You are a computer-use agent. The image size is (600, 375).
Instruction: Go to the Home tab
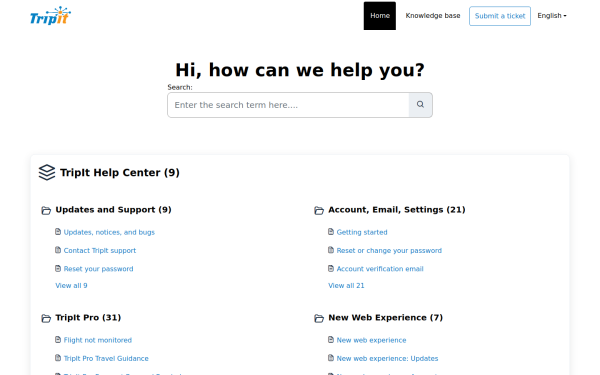(x=380, y=16)
